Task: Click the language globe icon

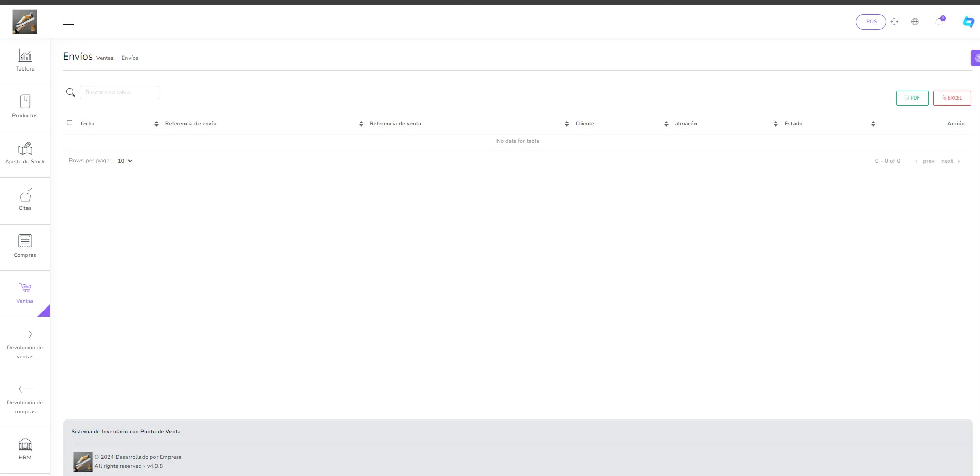Action: (x=915, y=22)
